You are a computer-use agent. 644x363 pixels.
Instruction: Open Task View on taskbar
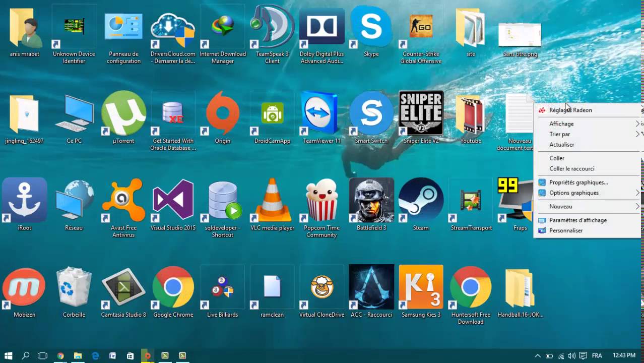point(43,355)
